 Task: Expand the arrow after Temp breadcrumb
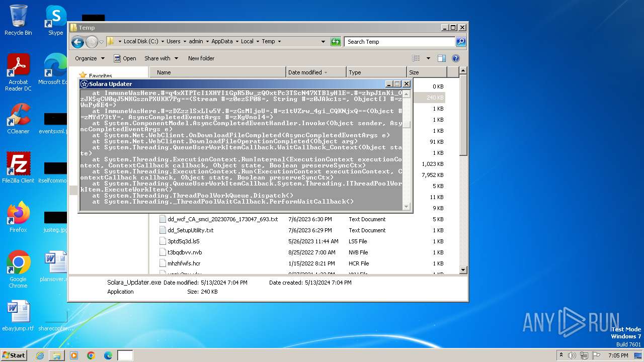click(279, 42)
